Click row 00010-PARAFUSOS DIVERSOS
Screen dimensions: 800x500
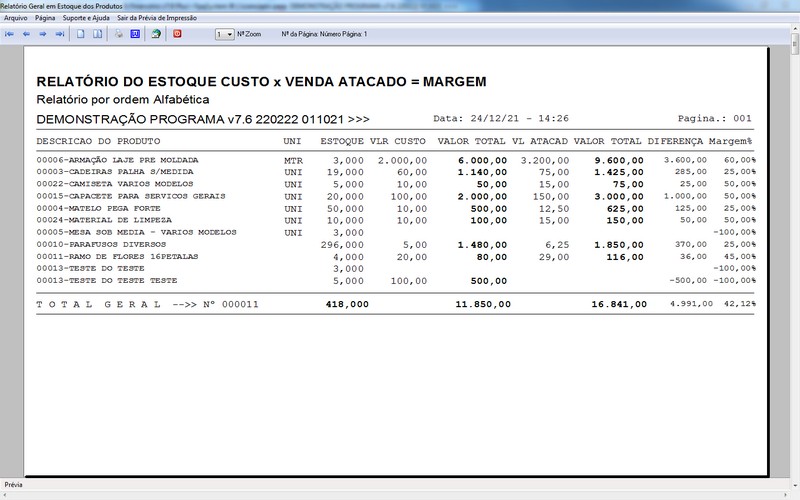[x=395, y=245]
